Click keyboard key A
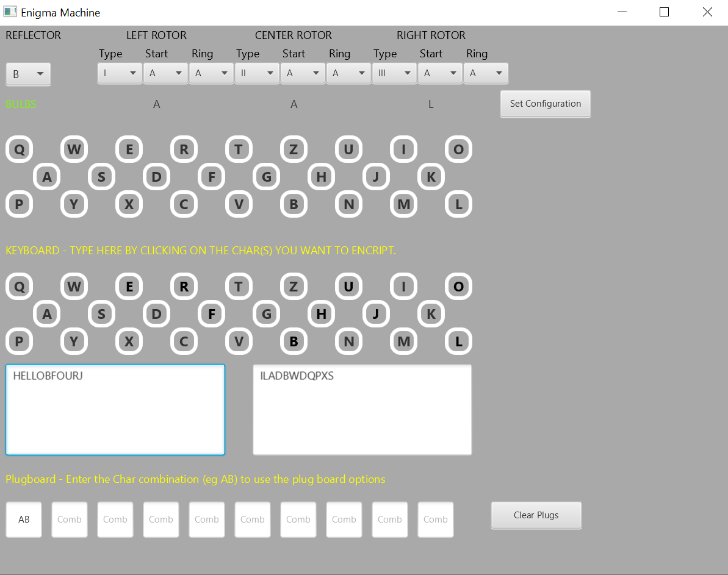 click(x=46, y=314)
